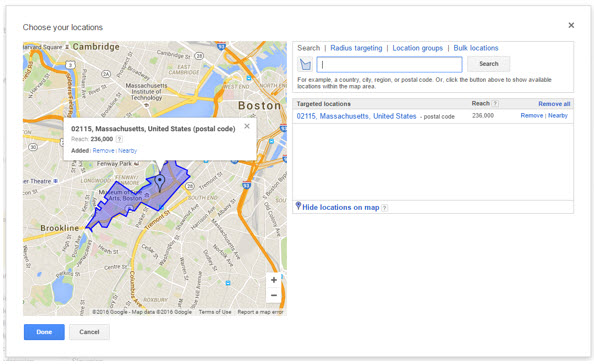The height and width of the screenshot is (364, 594).
Task: Select the Bulk locations tab
Action: (476, 48)
